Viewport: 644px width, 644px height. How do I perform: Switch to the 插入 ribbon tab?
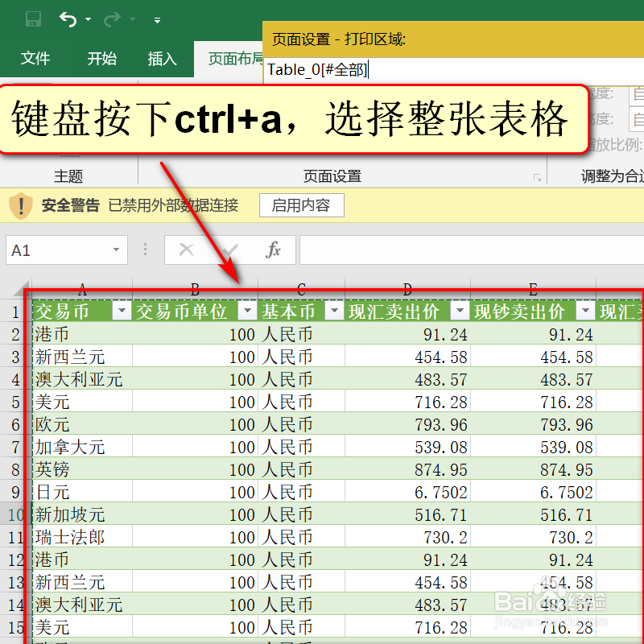[161, 59]
